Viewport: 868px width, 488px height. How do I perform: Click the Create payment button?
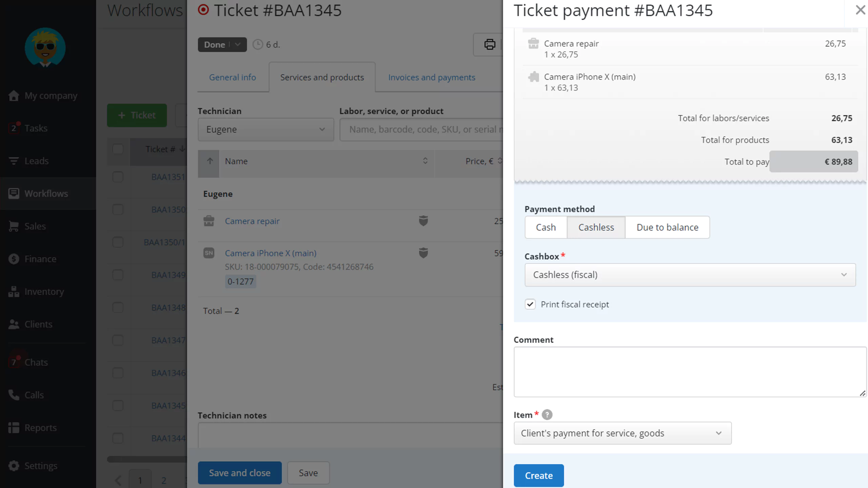tap(539, 475)
